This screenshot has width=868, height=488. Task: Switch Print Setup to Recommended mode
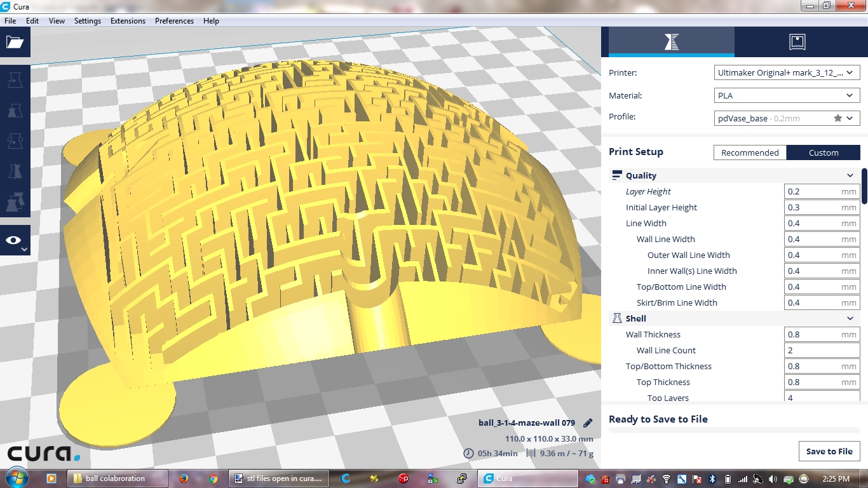750,152
